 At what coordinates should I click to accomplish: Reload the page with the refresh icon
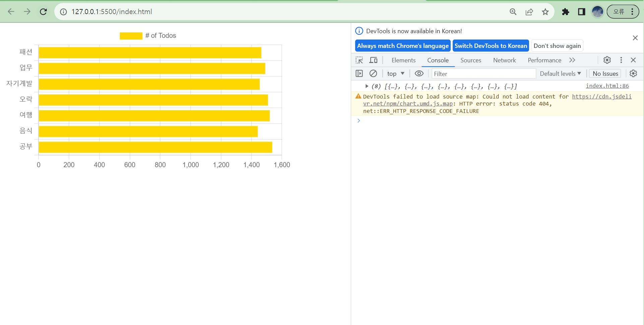[x=43, y=12]
